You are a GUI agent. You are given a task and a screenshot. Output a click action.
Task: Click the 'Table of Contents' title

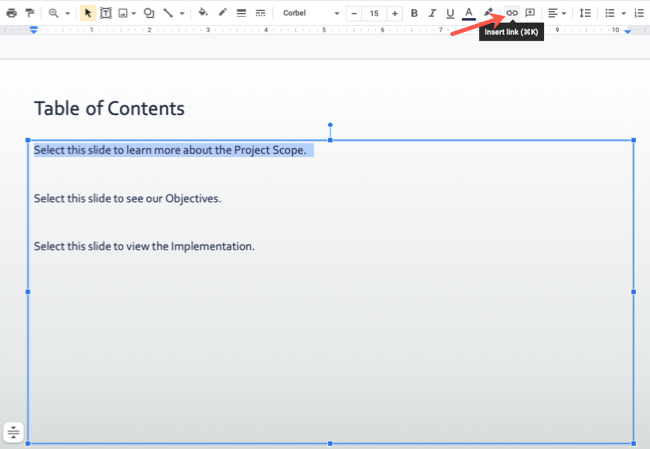click(109, 109)
